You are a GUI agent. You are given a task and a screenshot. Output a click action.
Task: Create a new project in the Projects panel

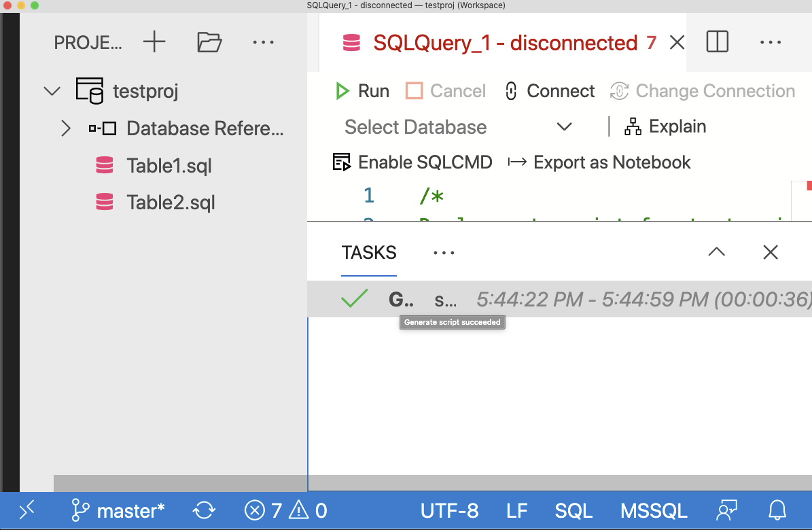[x=154, y=41]
